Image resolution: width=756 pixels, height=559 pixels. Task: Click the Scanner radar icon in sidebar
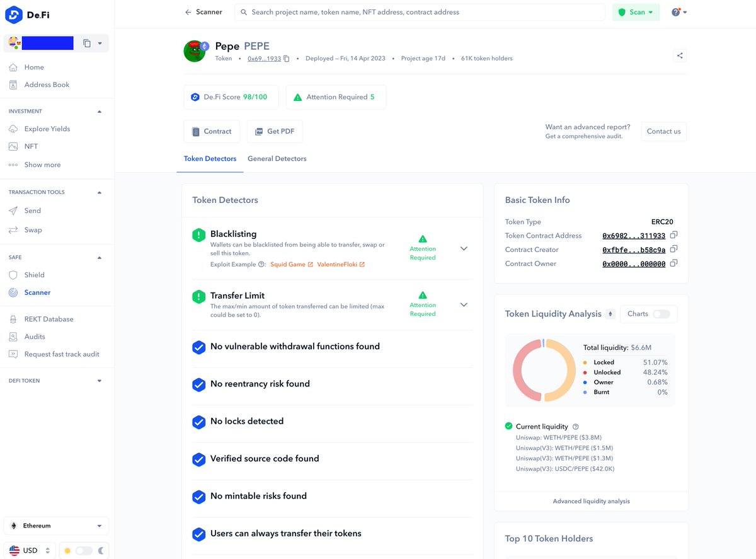click(13, 292)
